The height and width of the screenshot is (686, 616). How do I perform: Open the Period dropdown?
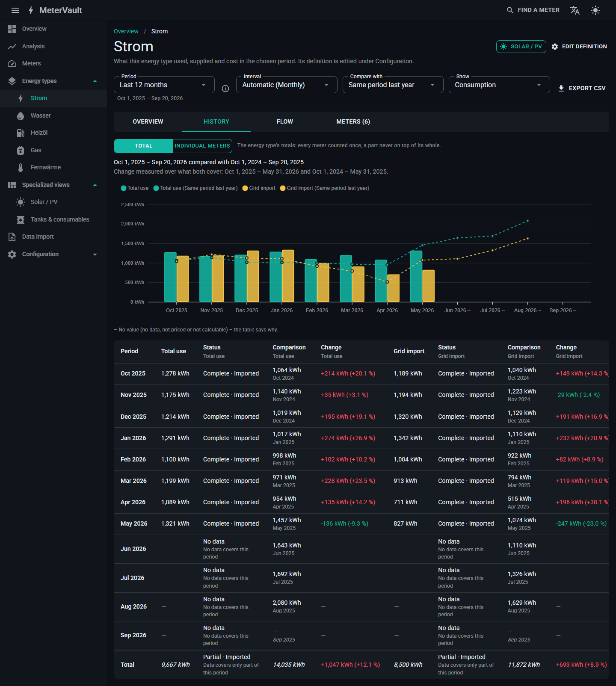pos(164,85)
